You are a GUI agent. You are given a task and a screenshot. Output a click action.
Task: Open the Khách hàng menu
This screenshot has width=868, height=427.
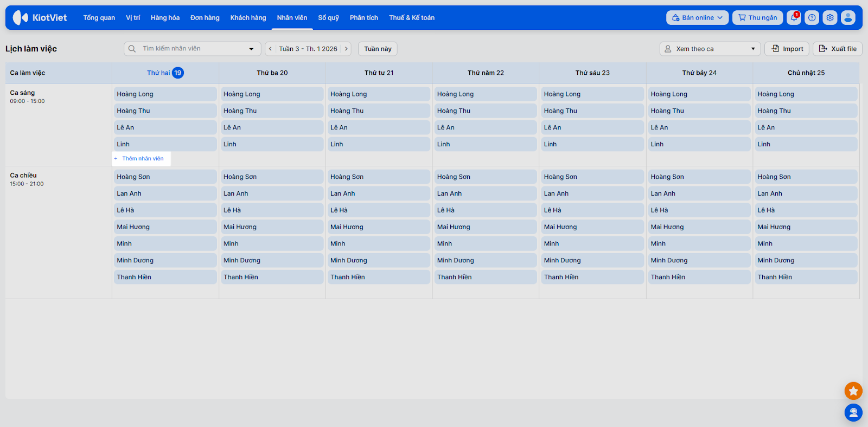pyautogui.click(x=248, y=18)
